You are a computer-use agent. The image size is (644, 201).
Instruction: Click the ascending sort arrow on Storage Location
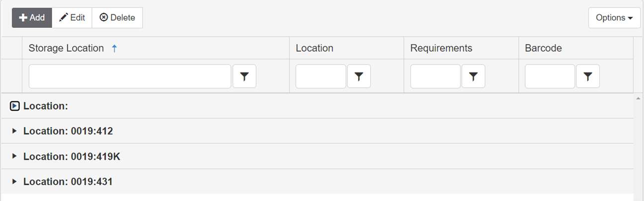[x=114, y=49]
